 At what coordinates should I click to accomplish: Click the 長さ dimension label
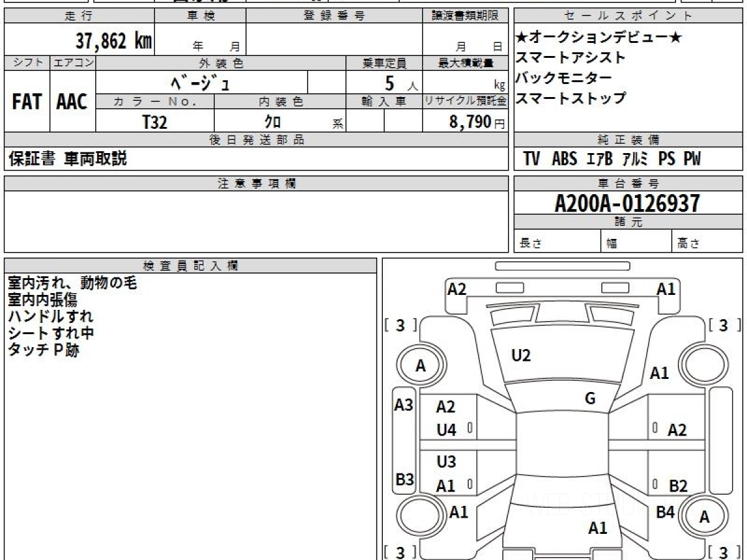point(531,244)
